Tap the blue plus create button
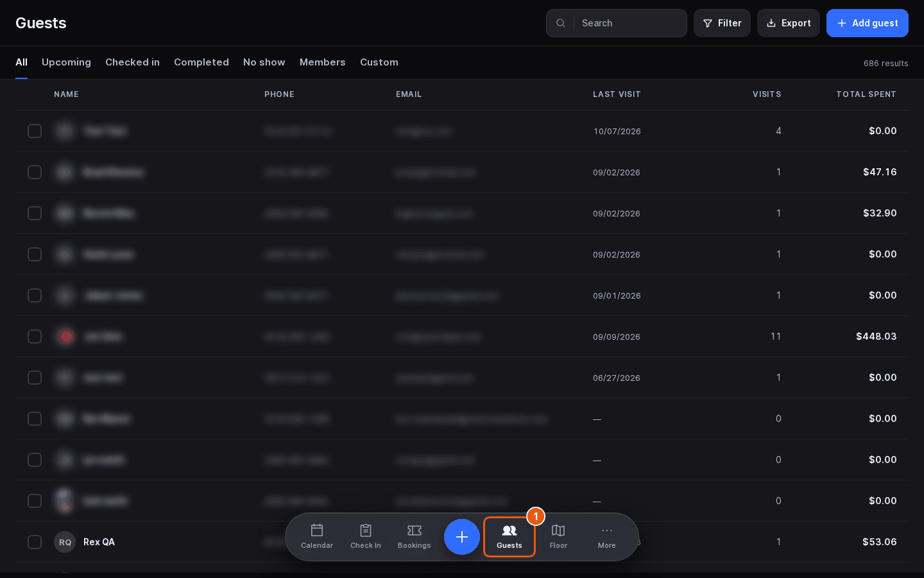Image resolution: width=924 pixels, height=578 pixels. (x=462, y=537)
